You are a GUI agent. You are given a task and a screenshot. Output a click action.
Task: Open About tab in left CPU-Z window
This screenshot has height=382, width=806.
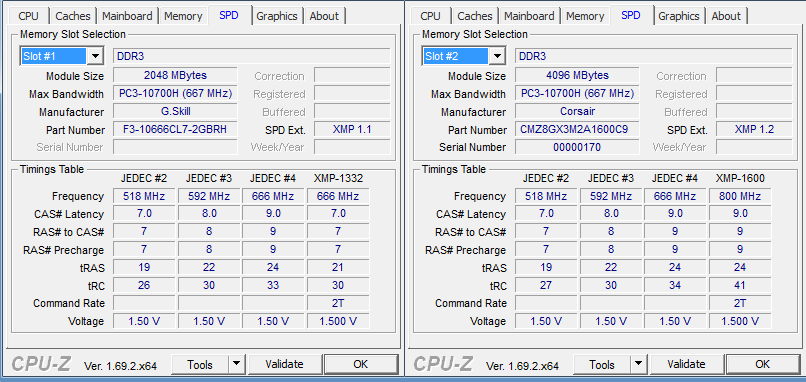[324, 16]
